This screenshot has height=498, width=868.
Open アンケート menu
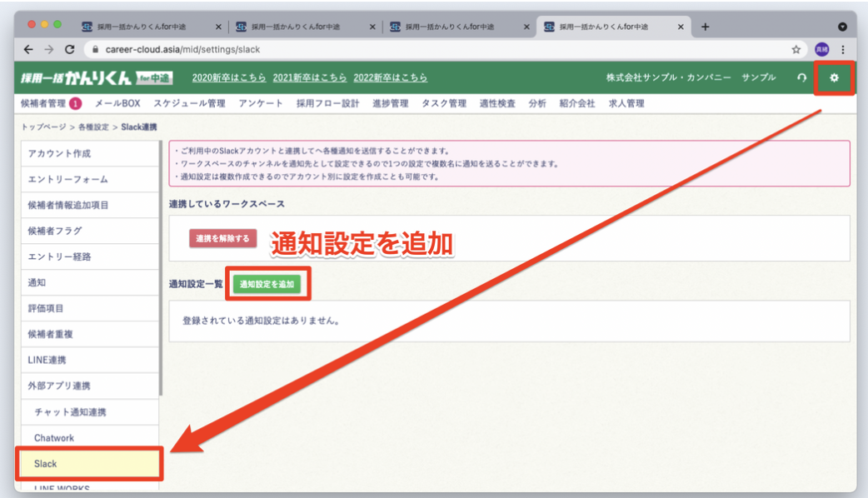261,103
